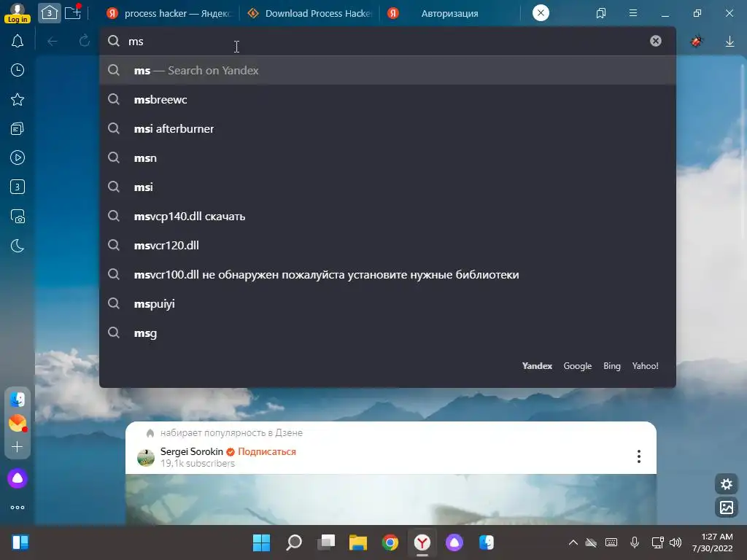The image size is (747, 560).
Task: Open the sidebar three-dots menu
Action: (x=18, y=507)
